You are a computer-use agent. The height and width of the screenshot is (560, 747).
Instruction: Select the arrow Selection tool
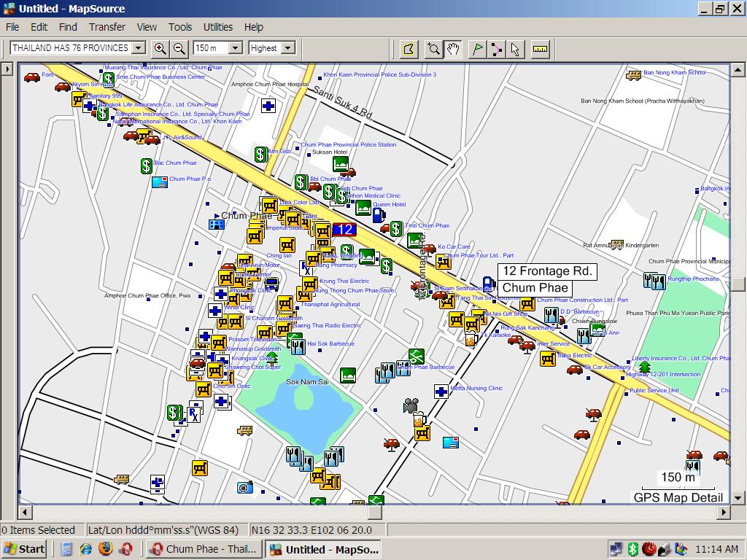[516, 49]
